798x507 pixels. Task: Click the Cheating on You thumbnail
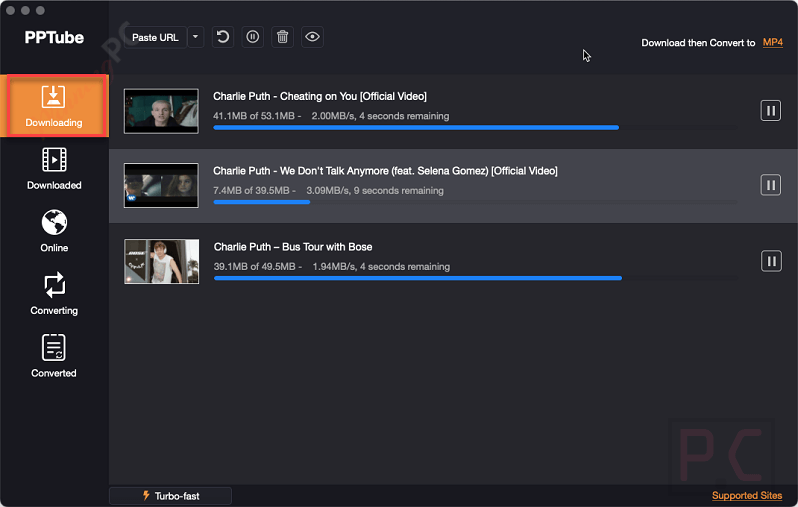tap(161, 111)
